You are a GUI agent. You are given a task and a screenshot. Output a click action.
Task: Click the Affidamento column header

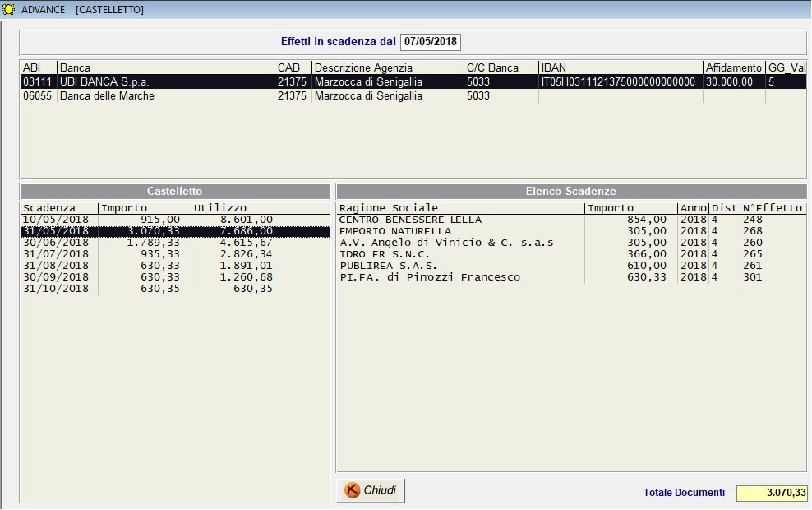pos(734,68)
